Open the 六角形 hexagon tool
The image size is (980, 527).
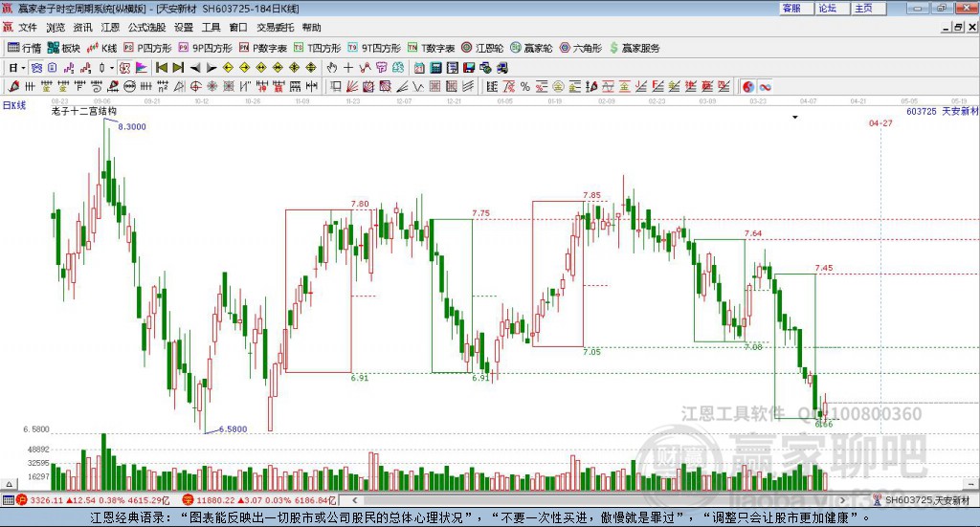tap(581, 48)
